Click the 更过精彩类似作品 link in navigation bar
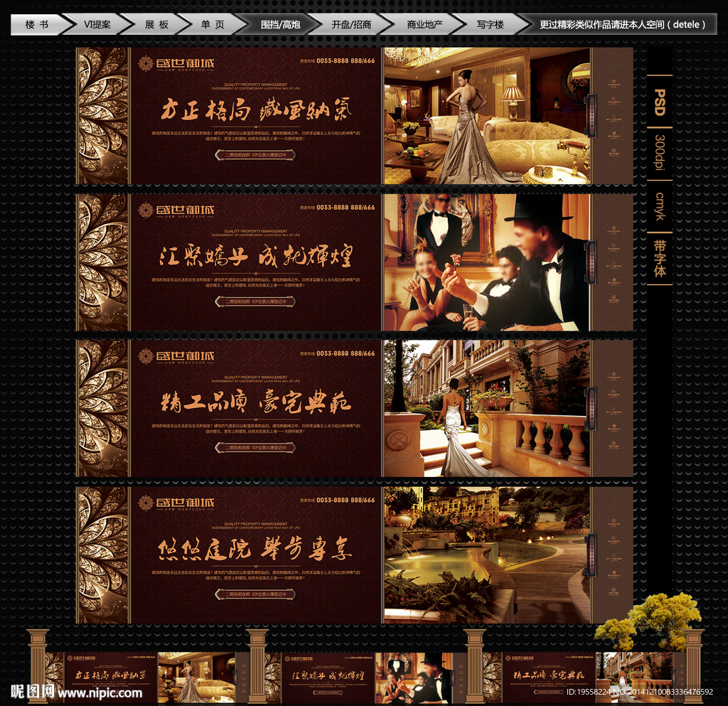The width and height of the screenshot is (728, 706). point(622,25)
